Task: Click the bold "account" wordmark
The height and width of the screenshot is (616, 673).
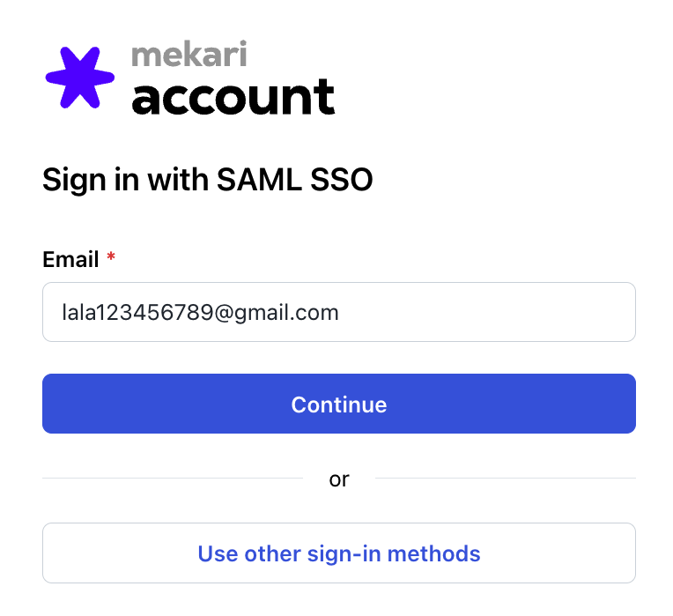Action: click(233, 97)
